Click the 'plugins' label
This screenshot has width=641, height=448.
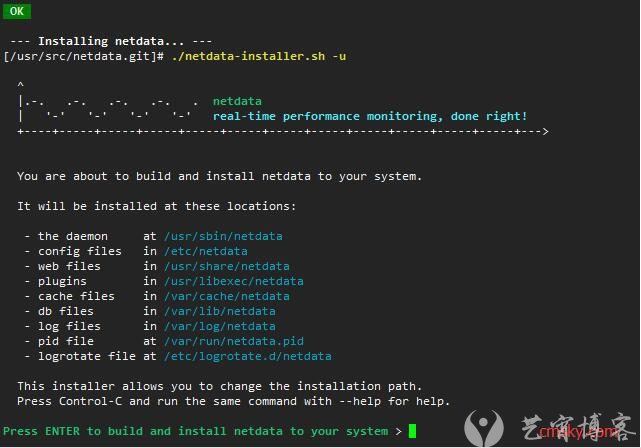[x=62, y=281]
